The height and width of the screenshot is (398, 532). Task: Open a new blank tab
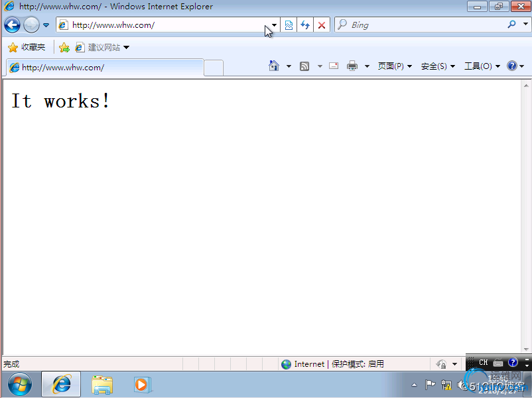214,68
